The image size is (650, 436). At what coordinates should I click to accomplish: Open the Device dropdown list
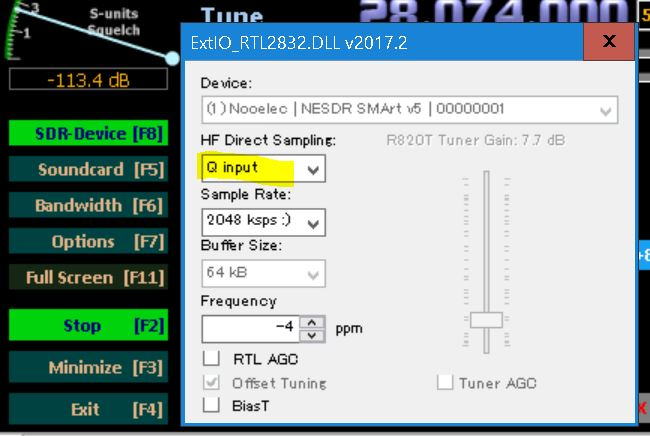click(410, 110)
